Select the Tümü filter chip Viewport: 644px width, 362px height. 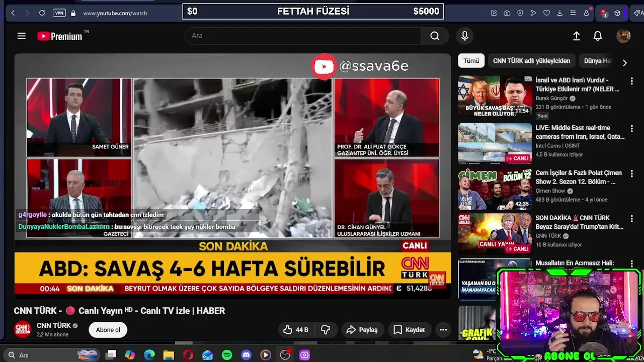point(471,61)
